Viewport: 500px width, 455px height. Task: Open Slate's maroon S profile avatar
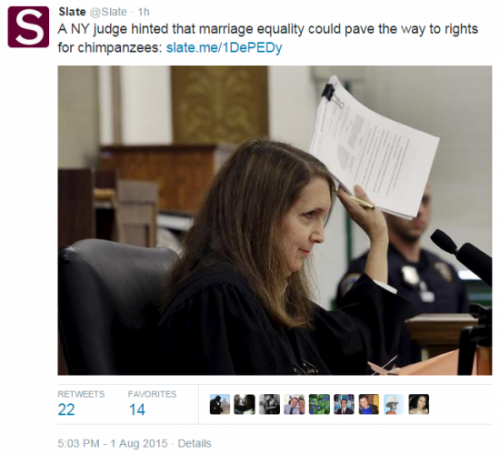click(x=28, y=27)
